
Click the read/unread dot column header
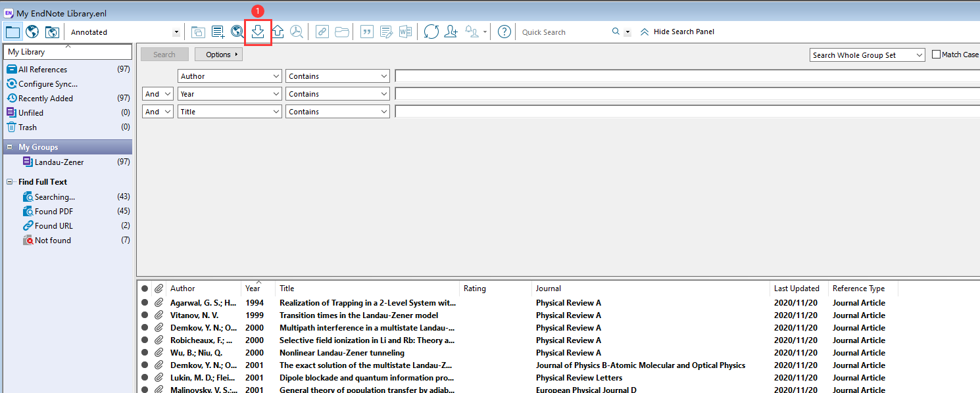click(144, 289)
